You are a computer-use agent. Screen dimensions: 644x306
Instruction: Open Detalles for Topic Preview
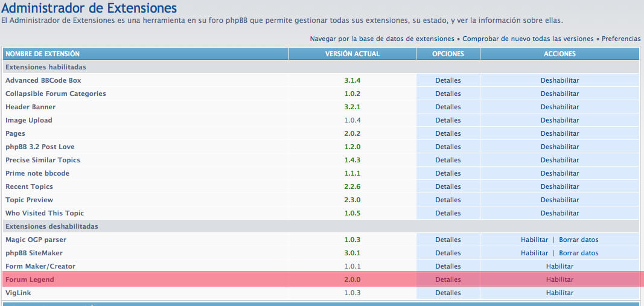click(x=448, y=200)
